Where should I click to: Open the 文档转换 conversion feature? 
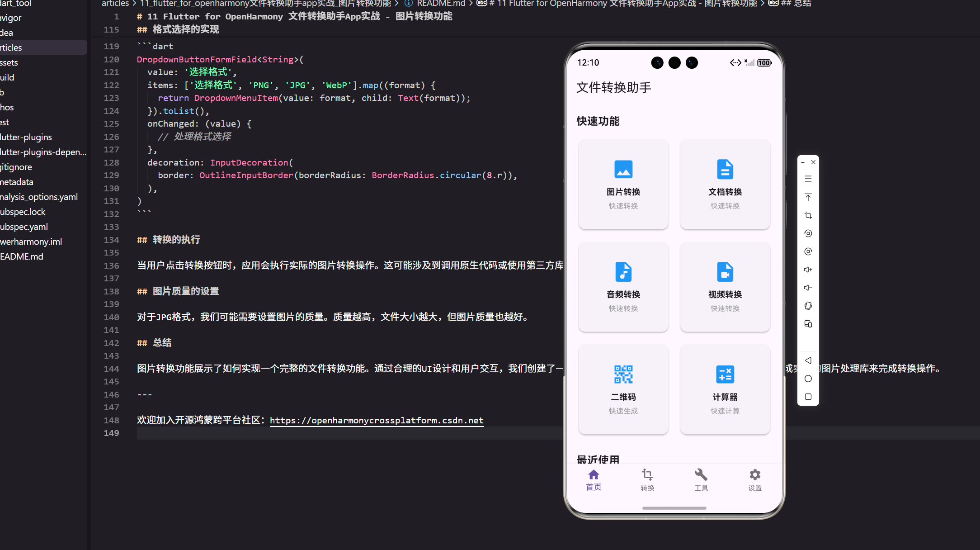pyautogui.click(x=725, y=185)
